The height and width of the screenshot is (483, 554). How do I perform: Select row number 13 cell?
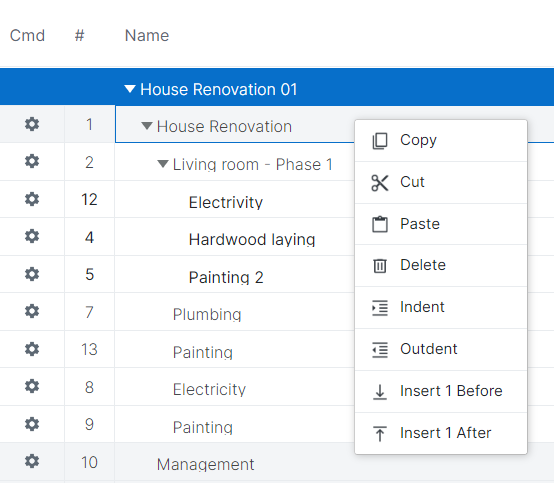pos(89,349)
